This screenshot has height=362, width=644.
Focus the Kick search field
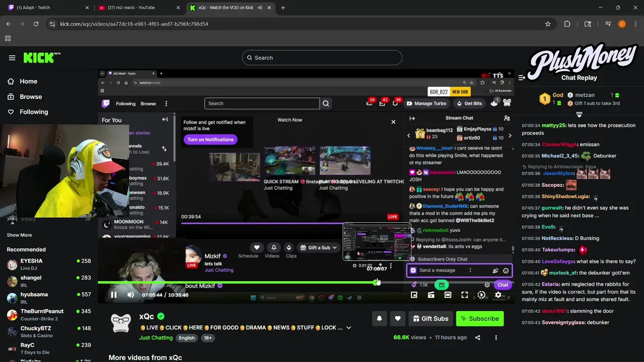pyautogui.click(x=322, y=58)
